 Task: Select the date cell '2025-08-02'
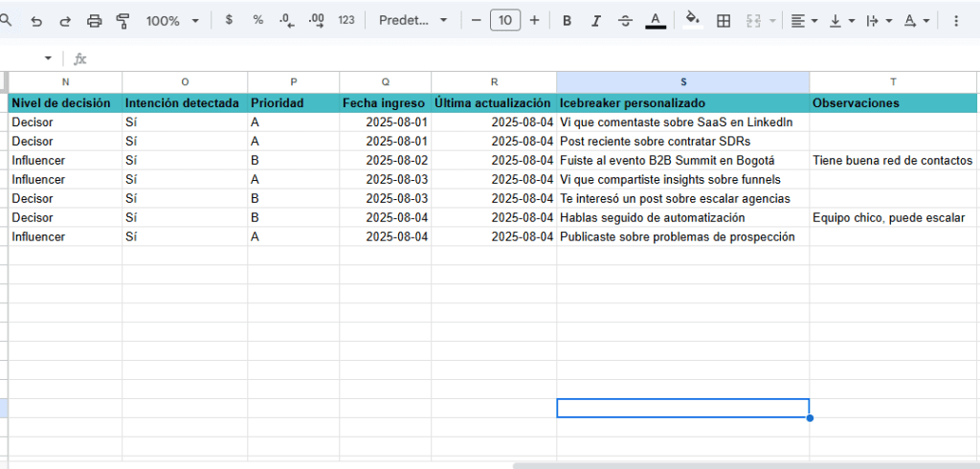385,161
